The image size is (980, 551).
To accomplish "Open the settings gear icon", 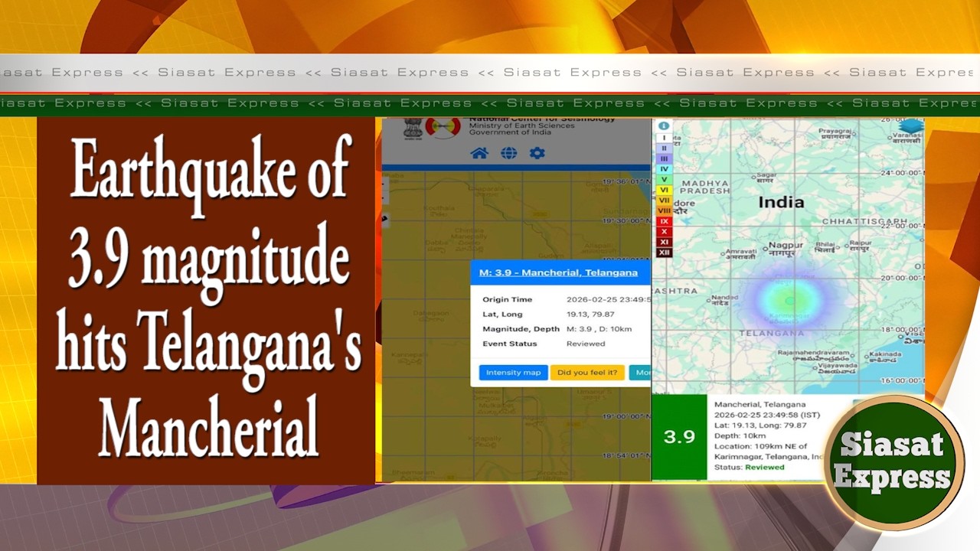I will (x=537, y=153).
